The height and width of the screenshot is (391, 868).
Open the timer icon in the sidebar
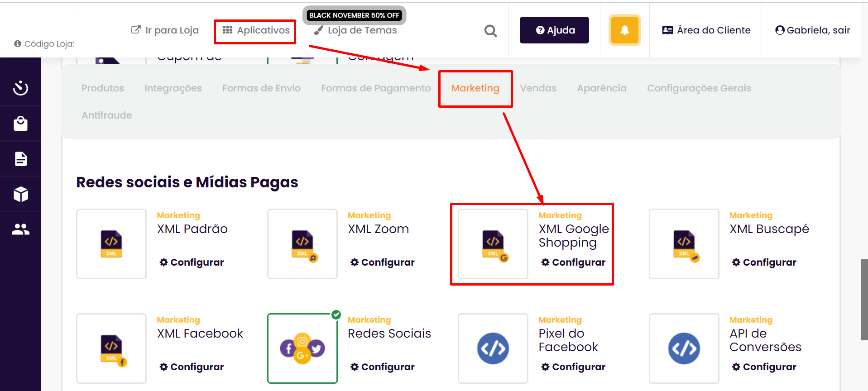click(x=20, y=88)
